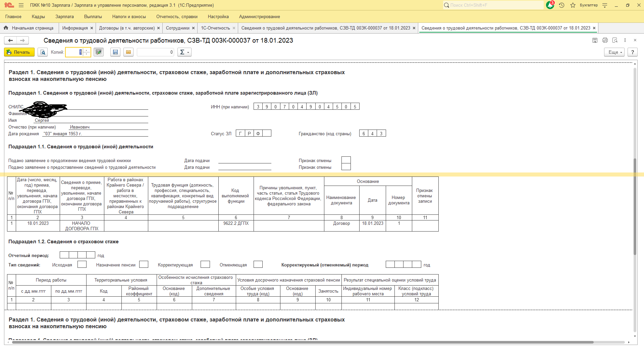Switch to the Сотрудники tab
Image resolution: width=644 pixels, height=349 pixels.
click(177, 28)
